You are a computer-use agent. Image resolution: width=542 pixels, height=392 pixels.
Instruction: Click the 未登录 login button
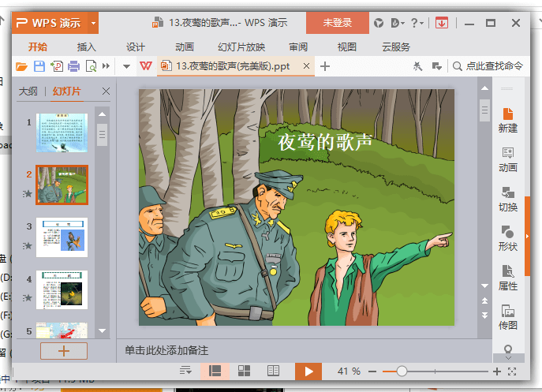tap(337, 23)
